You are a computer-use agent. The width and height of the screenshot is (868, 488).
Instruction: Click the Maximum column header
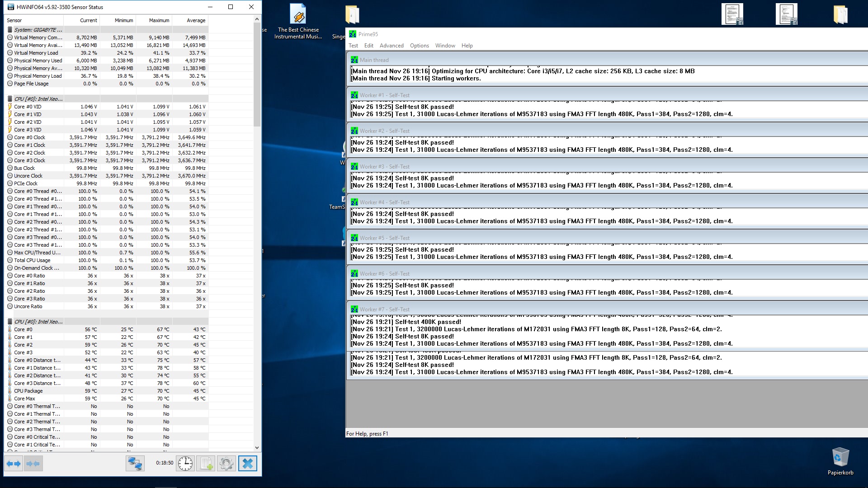click(159, 20)
